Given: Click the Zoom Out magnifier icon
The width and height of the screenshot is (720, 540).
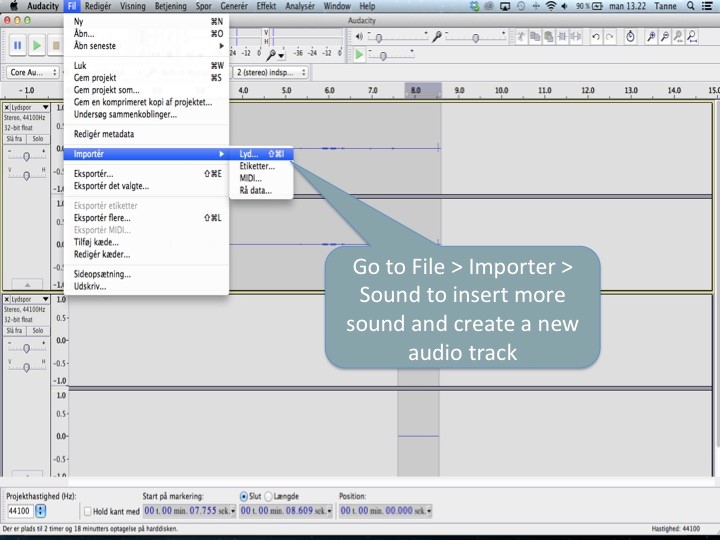Looking at the screenshot, I should click(x=664, y=36).
